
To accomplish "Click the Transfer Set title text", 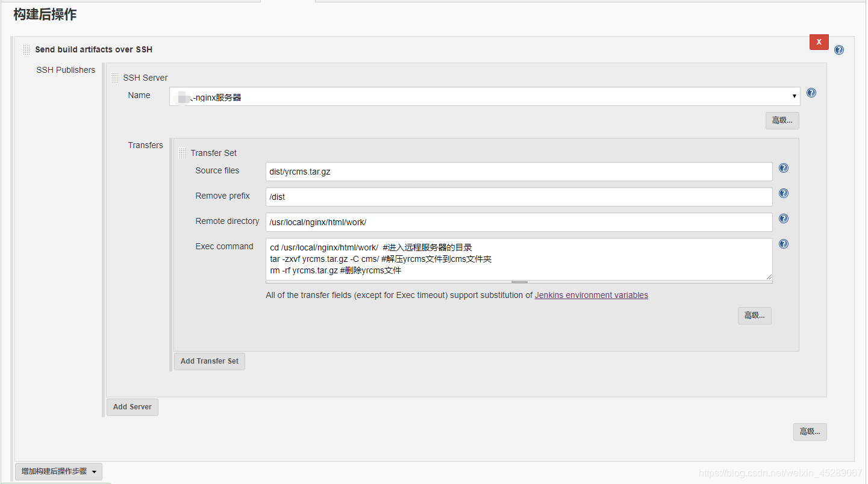I will point(214,153).
